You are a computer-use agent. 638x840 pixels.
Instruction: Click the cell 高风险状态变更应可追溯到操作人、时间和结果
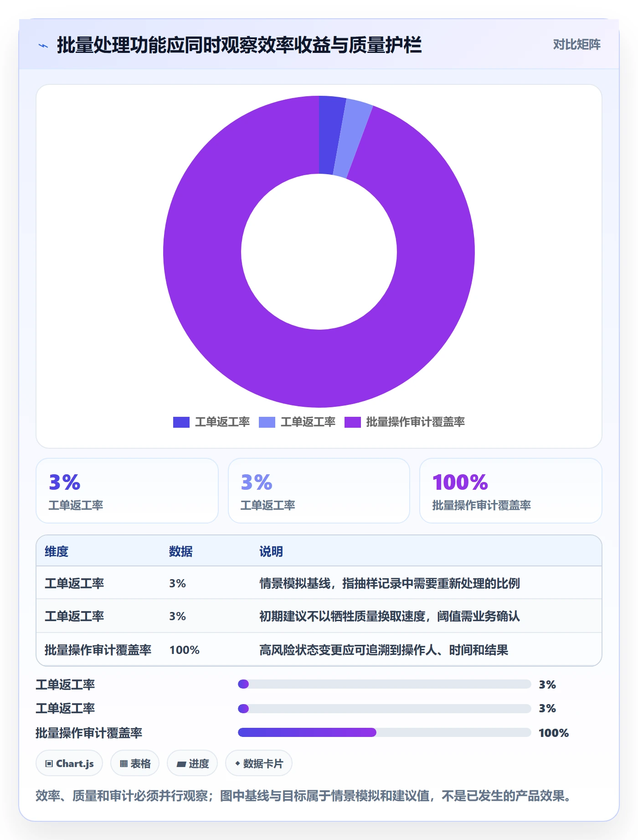click(x=384, y=650)
